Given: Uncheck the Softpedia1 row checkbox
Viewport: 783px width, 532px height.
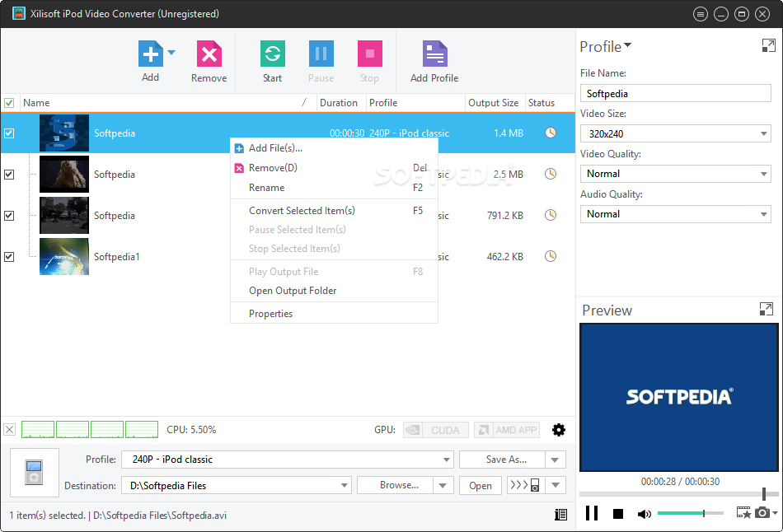Looking at the screenshot, I should point(9,256).
